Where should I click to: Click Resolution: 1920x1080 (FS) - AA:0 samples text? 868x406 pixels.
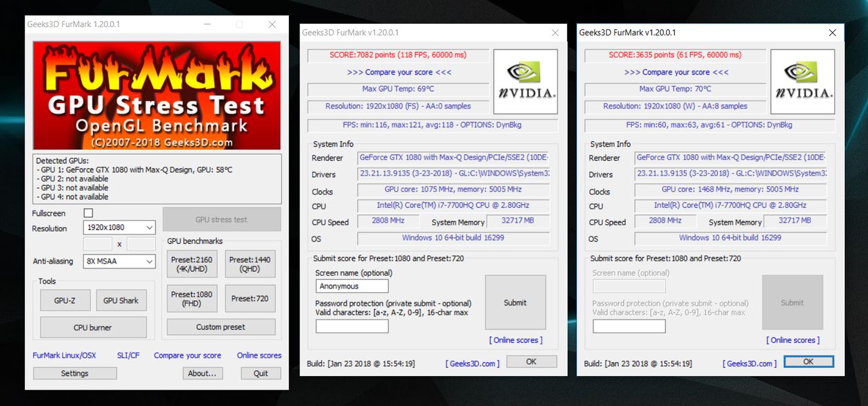click(x=399, y=106)
